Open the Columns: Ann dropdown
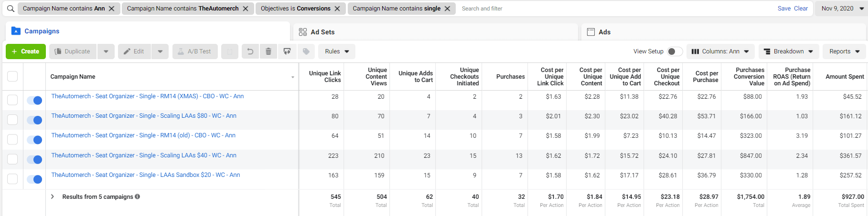 pyautogui.click(x=720, y=51)
